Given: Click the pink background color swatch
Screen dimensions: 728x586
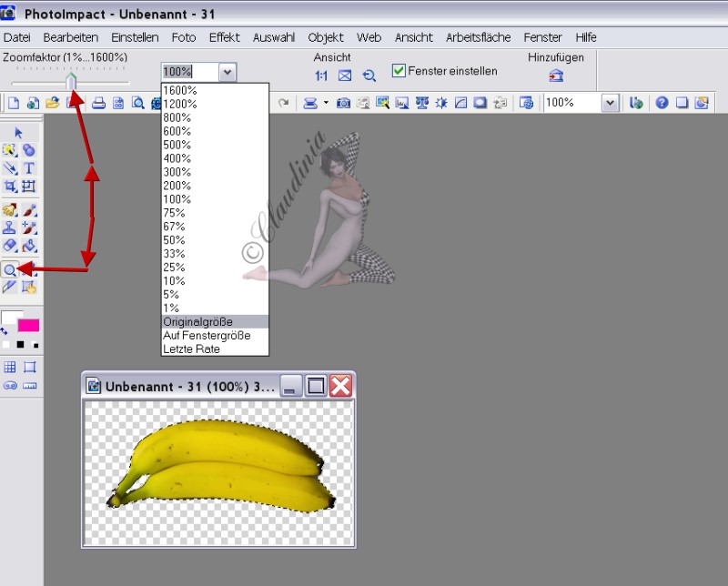Looking at the screenshot, I should pos(28,326).
